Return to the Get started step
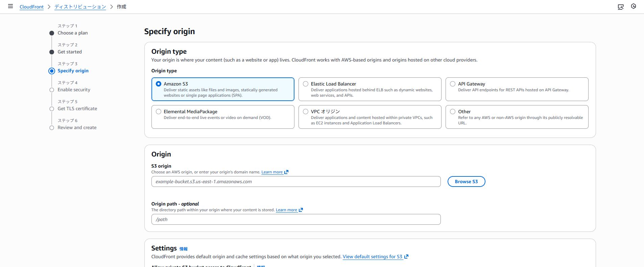This screenshot has width=644, height=267. pyautogui.click(x=70, y=52)
